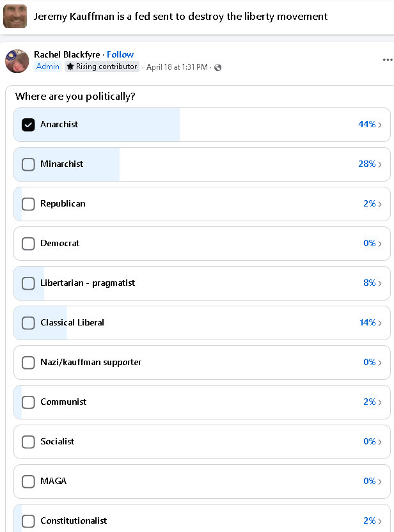Click the group avatar beside the title
The height and width of the screenshot is (532, 394).
(x=15, y=16)
